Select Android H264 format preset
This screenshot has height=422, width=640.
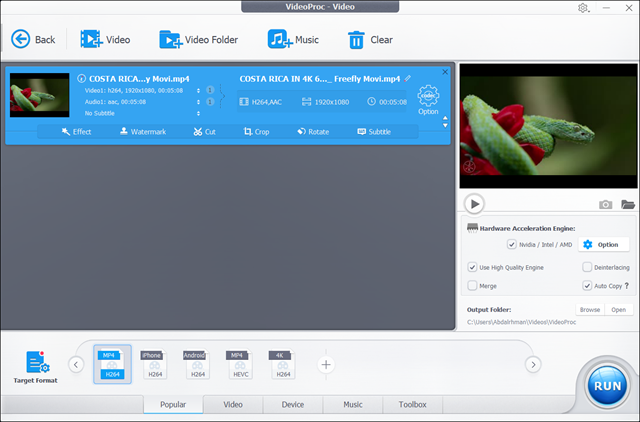[x=197, y=364]
